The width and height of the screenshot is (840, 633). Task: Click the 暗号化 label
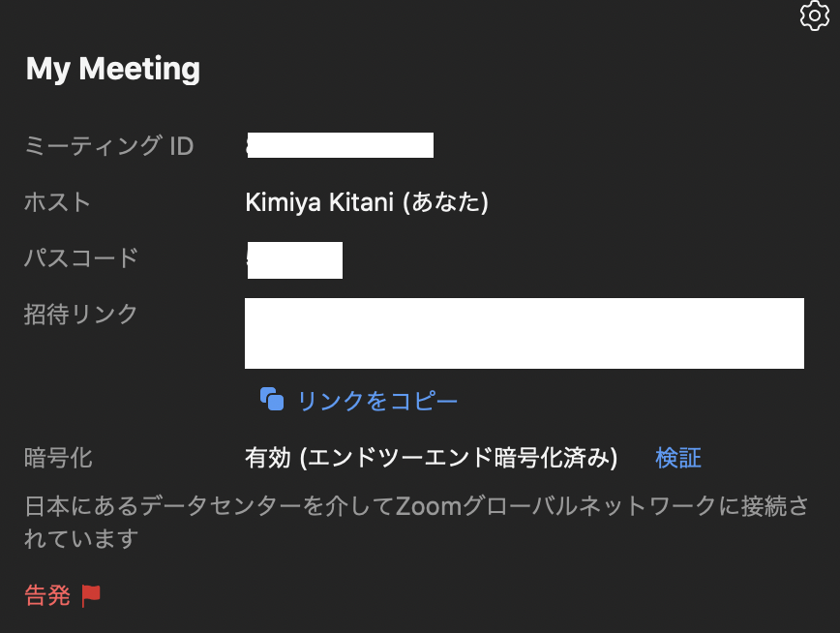click(58, 458)
